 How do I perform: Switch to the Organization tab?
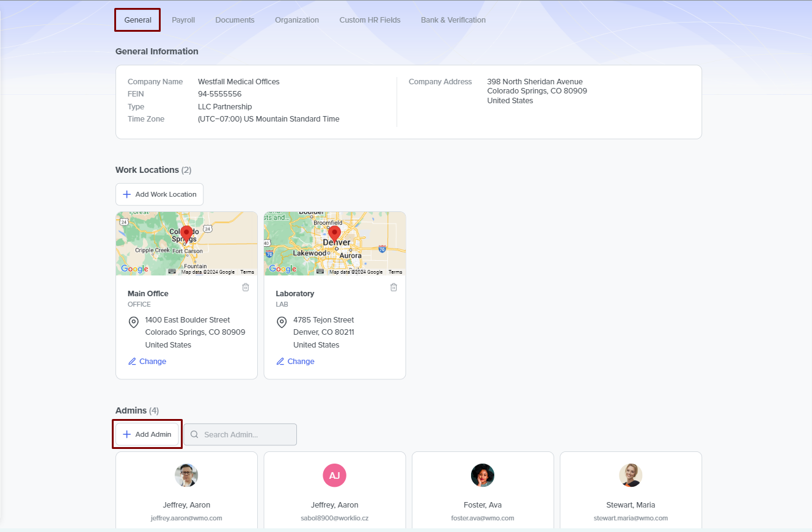(297, 20)
